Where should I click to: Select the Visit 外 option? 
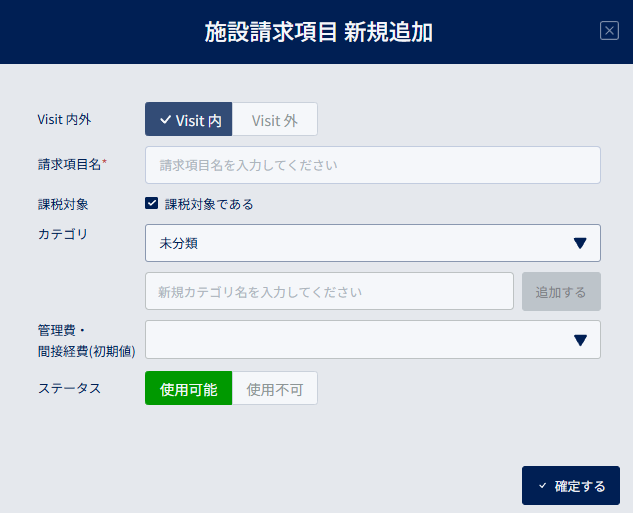tap(275, 119)
